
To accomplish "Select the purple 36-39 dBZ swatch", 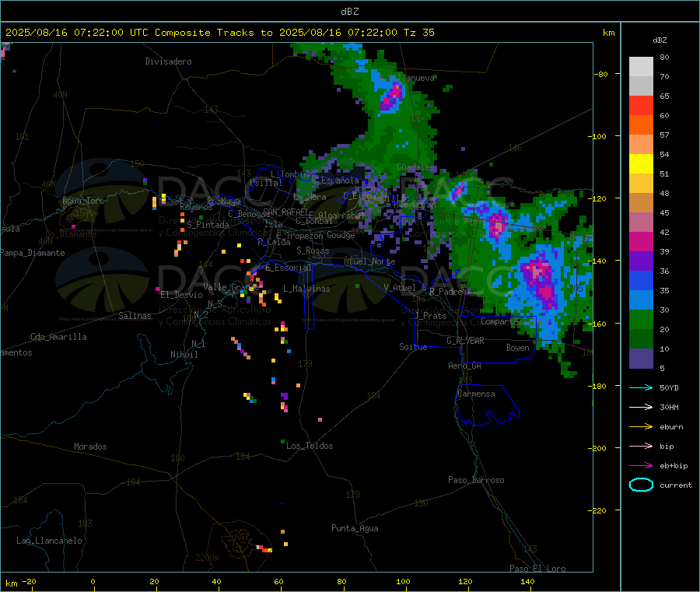I will tap(641, 261).
